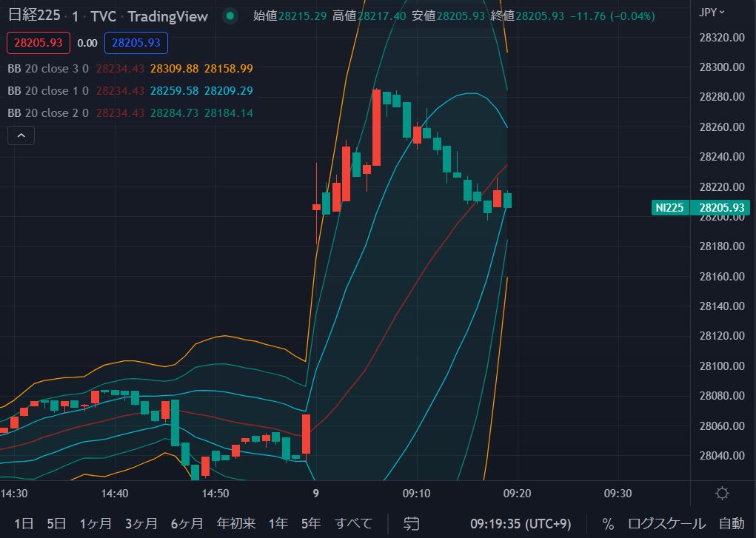Toggle the % percent scale
The height and width of the screenshot is (538, 756).
[x=608, y=523]
